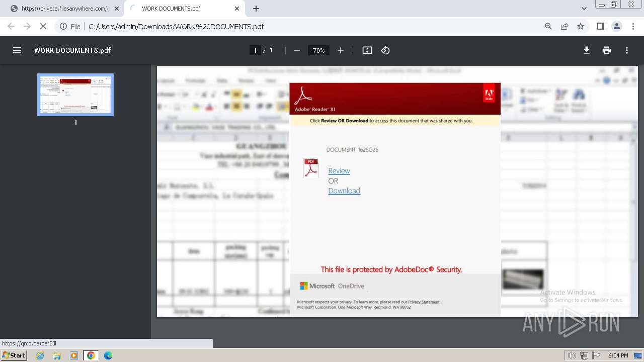This screenshot has width=644, height=362.
Task: Open the Chrome three-dot menu
Action: [633, 26]
